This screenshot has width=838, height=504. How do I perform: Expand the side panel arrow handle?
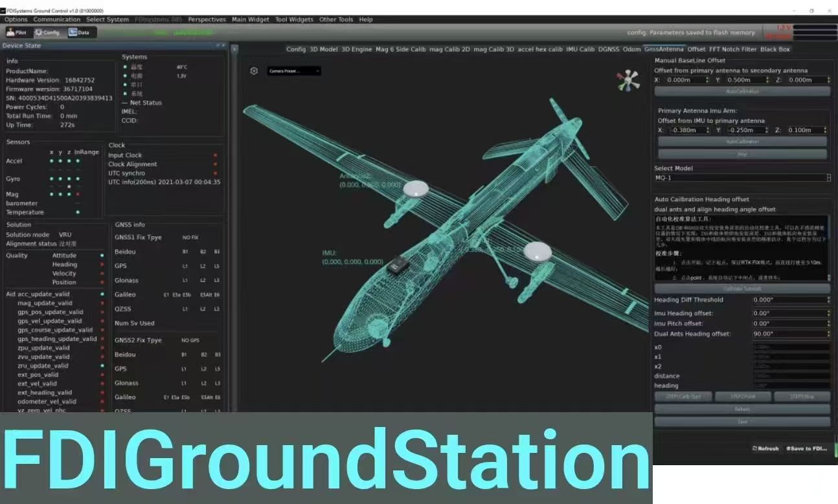(x=234, y=49)
